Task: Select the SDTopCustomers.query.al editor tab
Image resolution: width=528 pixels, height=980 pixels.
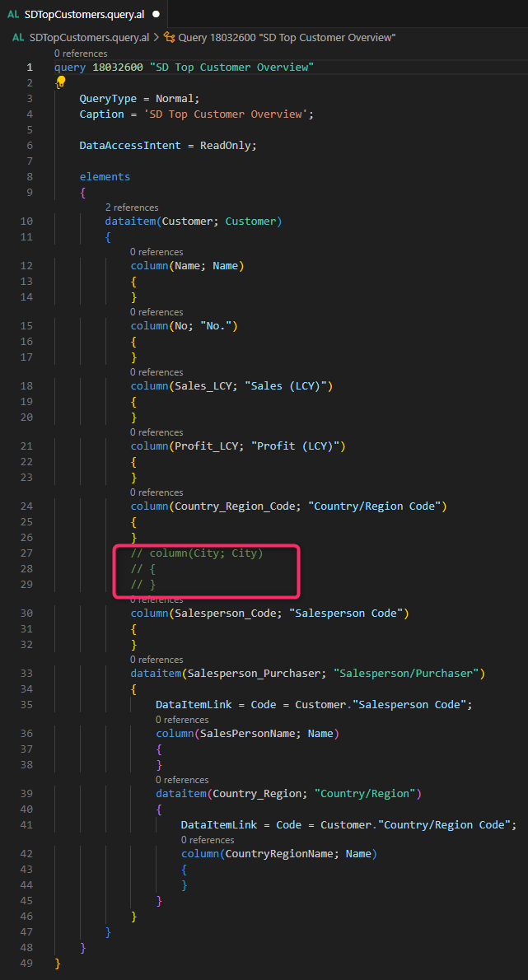Action: click(86, 14)
